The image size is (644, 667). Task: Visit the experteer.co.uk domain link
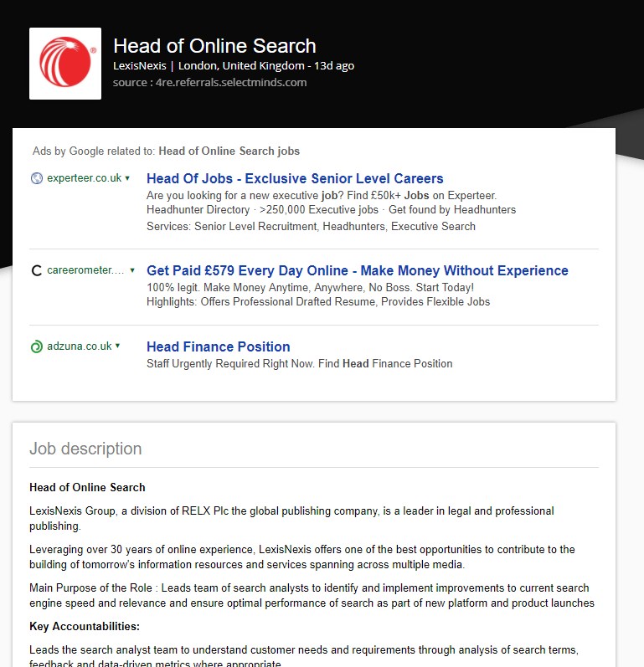(85, 177)
